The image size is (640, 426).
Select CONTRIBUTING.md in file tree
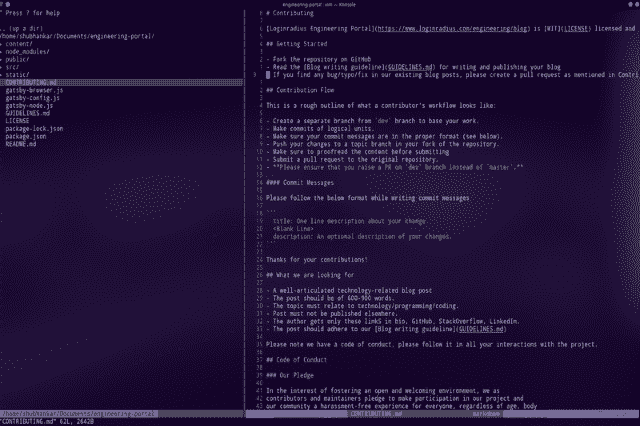pos(122,82)
